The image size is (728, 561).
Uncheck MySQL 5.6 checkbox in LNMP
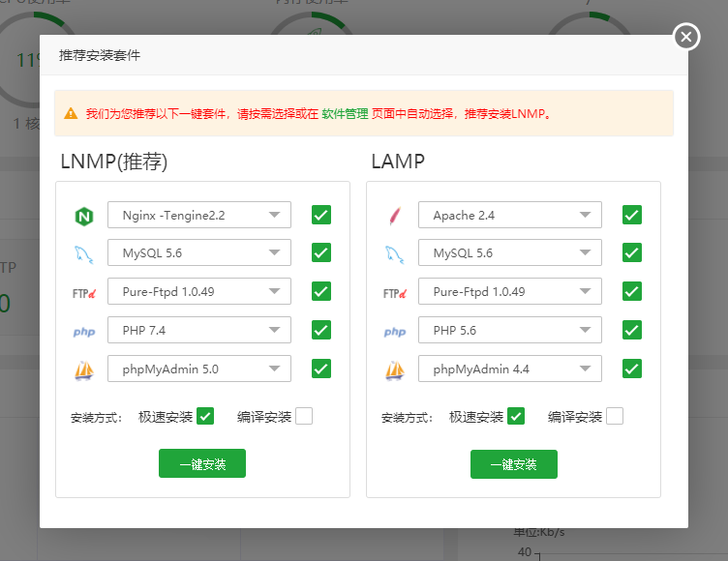tap(321, 252)
